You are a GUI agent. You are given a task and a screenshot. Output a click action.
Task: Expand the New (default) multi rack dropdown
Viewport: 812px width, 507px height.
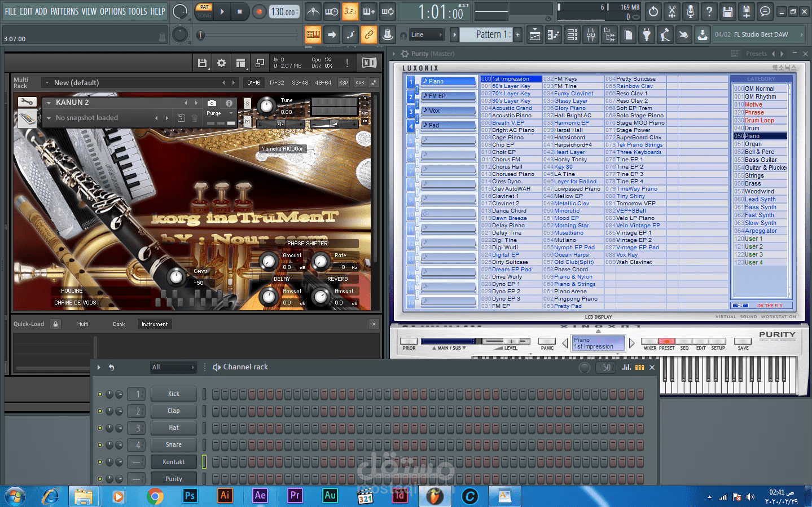pyautogui.click(x=47, y=83)
